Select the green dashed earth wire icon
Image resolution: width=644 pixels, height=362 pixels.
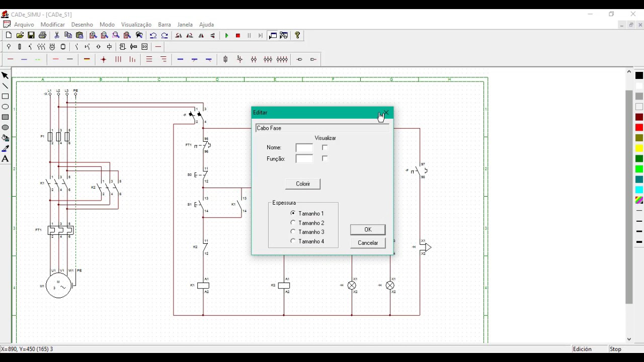[38, 59]
